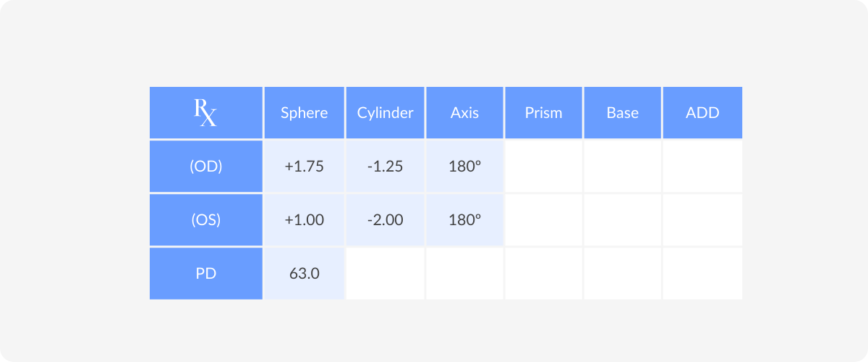Click the PD row label

(206, 274)
